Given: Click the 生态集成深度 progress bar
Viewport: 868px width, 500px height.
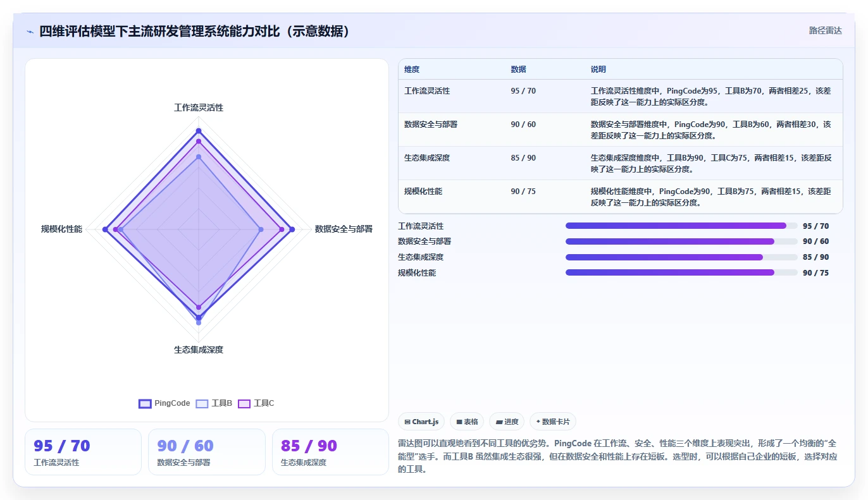Looking at the screenshot, I should [x=681, y=257].
